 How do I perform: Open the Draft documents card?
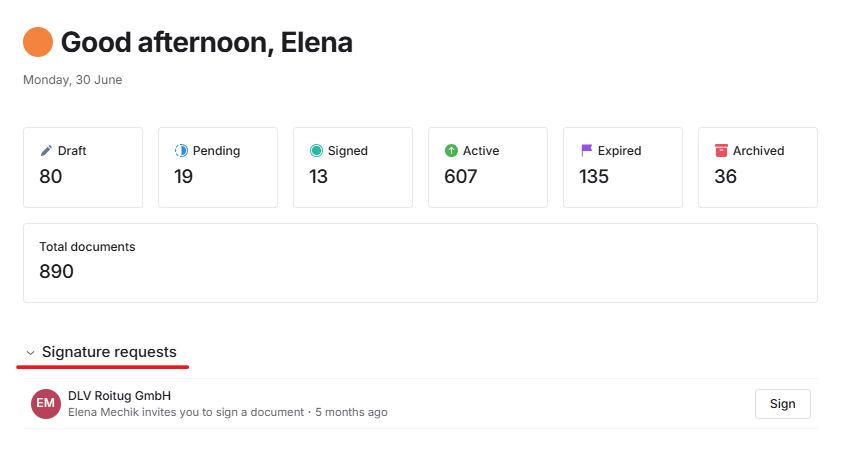tap(83, 167)
